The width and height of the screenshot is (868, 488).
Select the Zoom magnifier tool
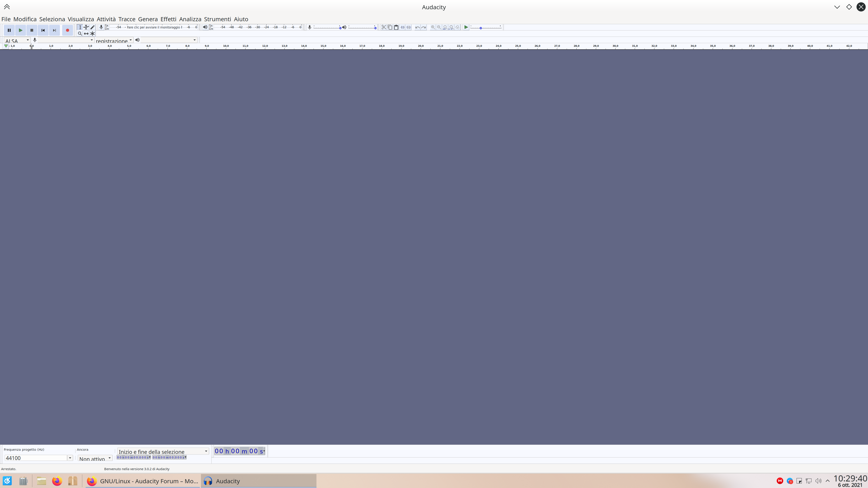coord(80,34)
